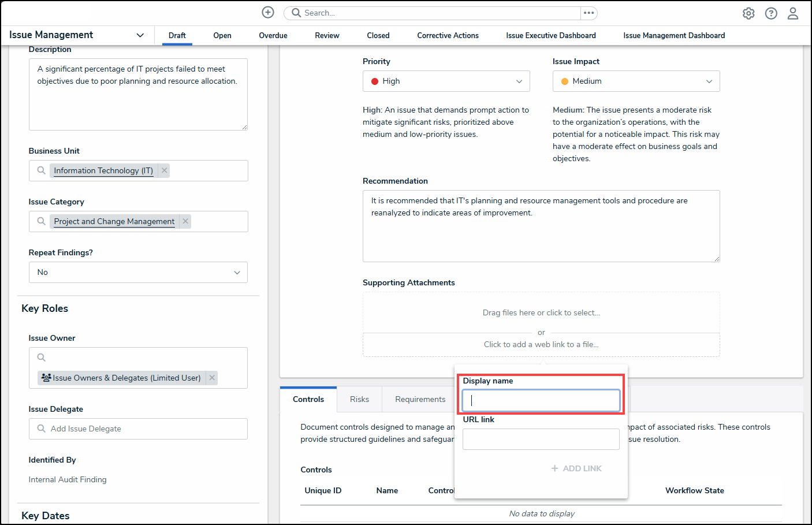Expand the Issue Management application dropdown
812x525 pixels.
click(140, 35)
